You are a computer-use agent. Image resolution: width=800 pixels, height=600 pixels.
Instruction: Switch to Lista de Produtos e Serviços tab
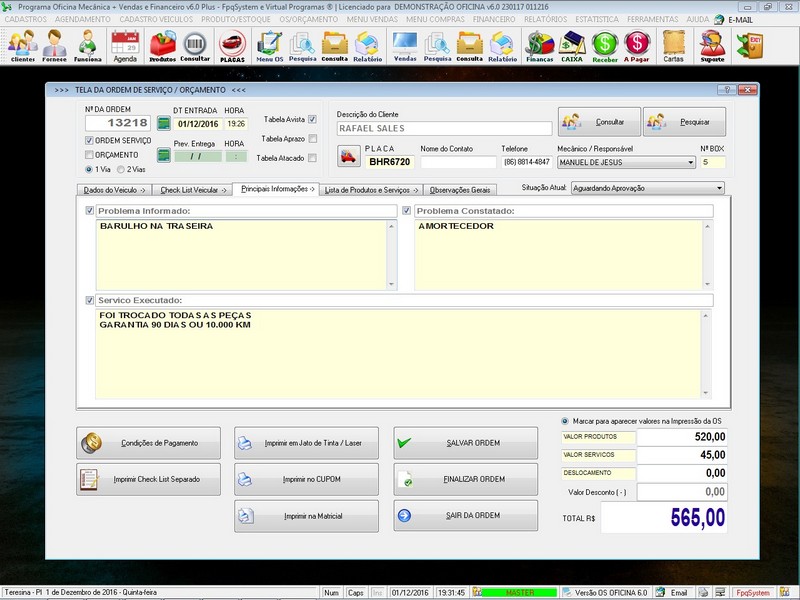pyautogui.click(x=372, y=189)
